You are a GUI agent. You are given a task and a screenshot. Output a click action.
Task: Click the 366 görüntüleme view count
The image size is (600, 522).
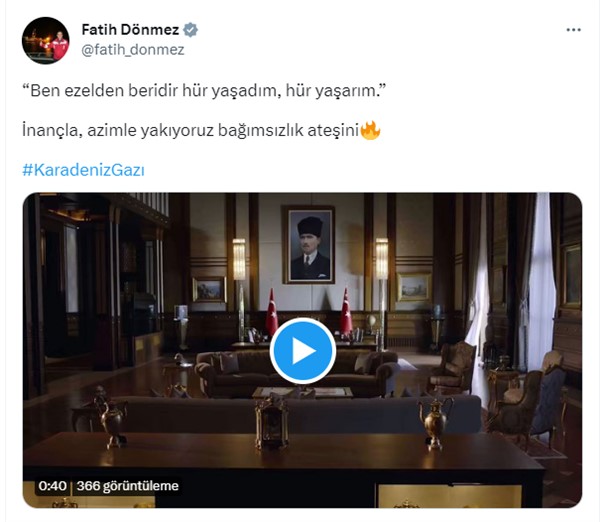pyautogui.click(x=127, y=486)
